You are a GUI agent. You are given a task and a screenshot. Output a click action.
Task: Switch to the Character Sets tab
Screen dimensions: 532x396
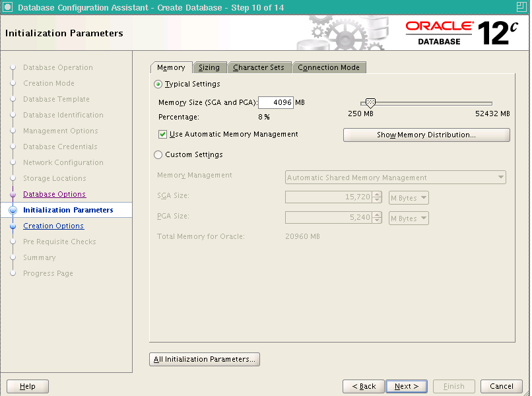[x=259, y=67]
